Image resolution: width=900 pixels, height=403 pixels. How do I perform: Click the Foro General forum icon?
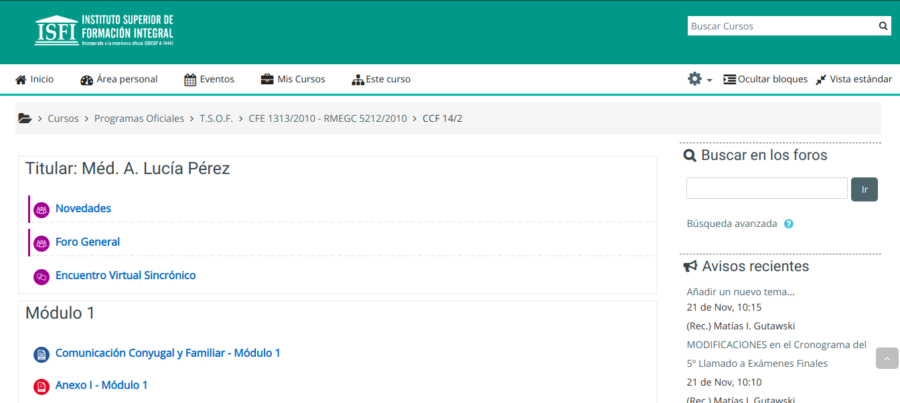41,243
